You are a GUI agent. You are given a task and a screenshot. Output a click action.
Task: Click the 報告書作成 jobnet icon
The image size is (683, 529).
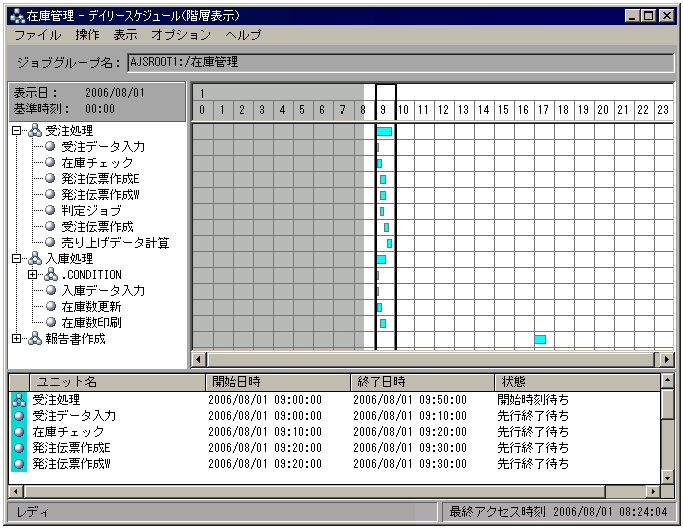click(35, 339)
